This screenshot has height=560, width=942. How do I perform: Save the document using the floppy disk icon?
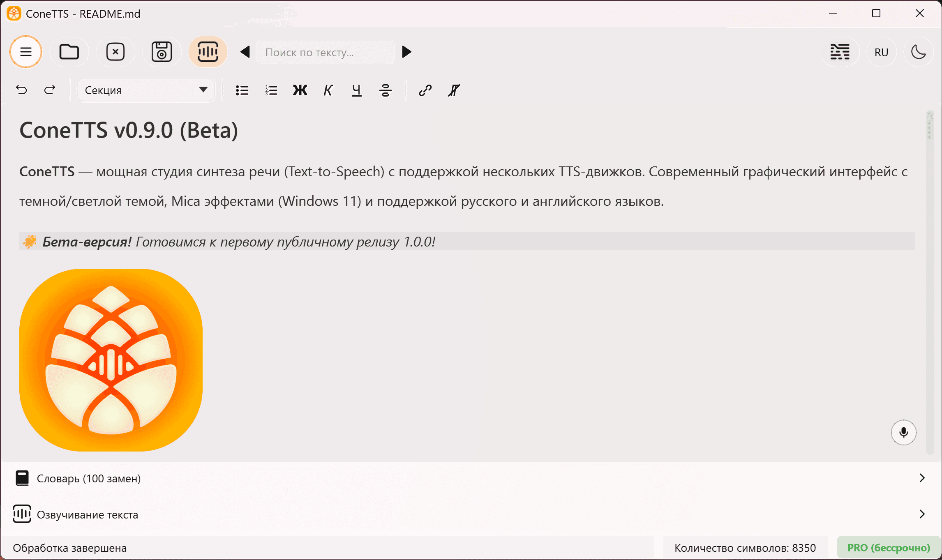pyautogui.click(x=162, y=52)
